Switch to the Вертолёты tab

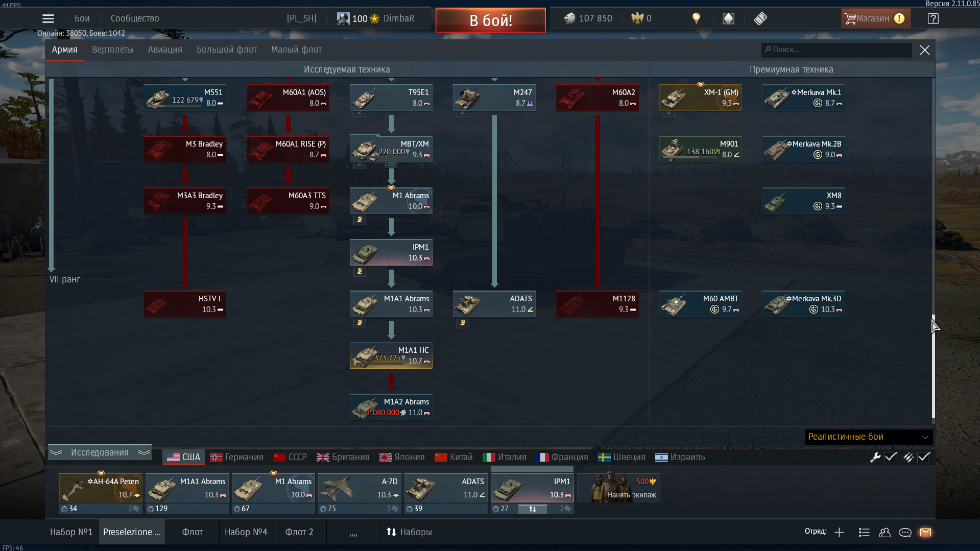point(113,50)
